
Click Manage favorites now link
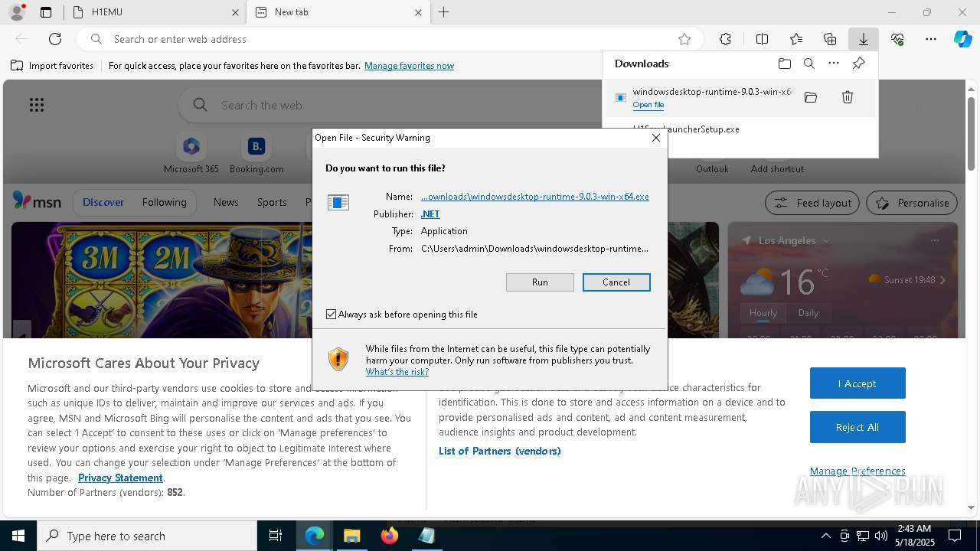click(409, 66)
